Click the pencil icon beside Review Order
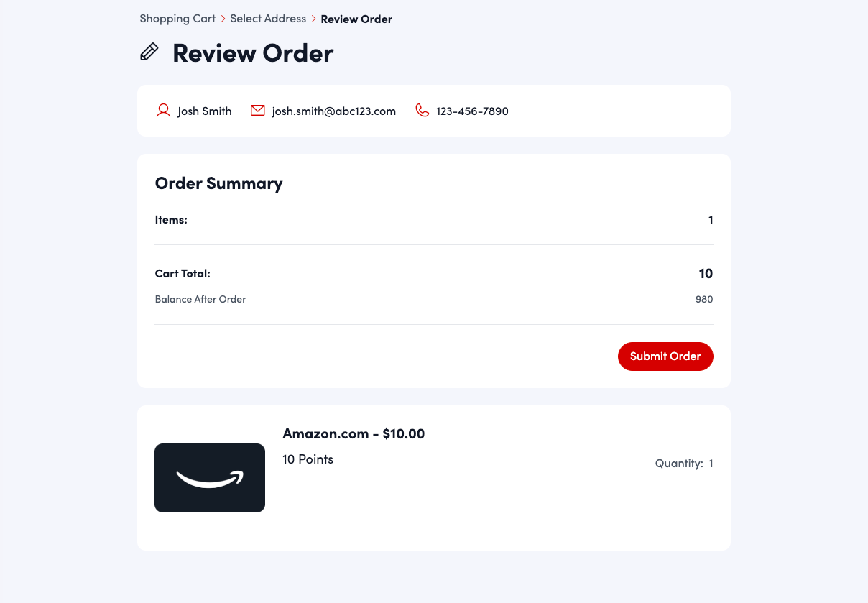The width and height of the screenshot is (868, 603). 149,52
